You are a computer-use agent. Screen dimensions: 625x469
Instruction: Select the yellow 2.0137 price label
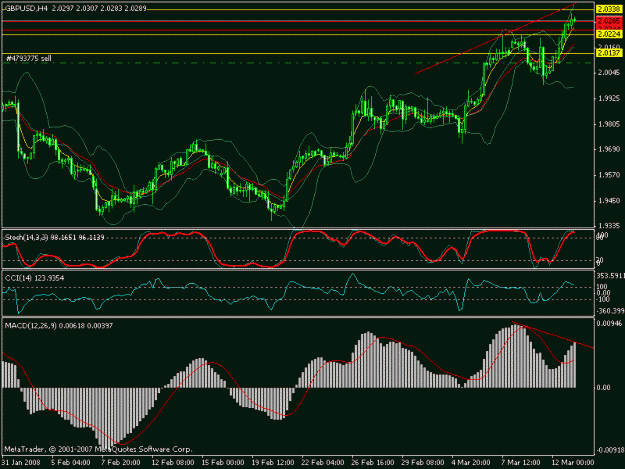point(609,53)
